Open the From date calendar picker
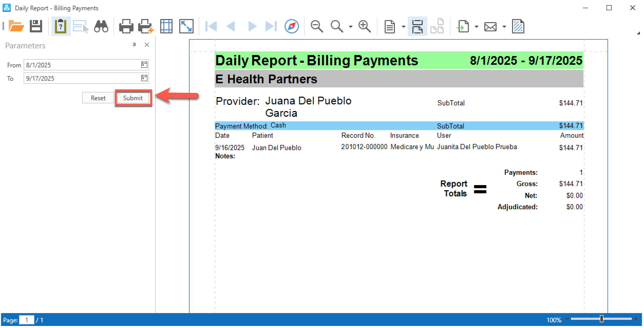The height and width of the screenshot is (328, 644). coord(144,65)
